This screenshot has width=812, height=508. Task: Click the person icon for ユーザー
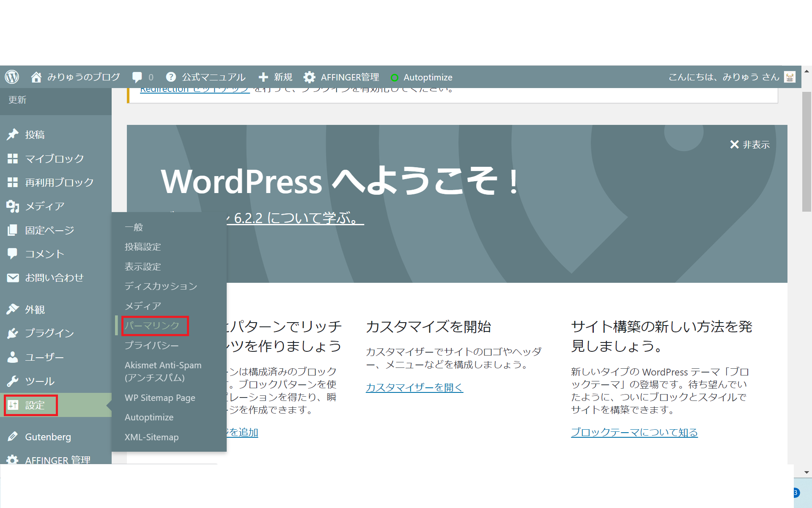click(x=13, y=357)
